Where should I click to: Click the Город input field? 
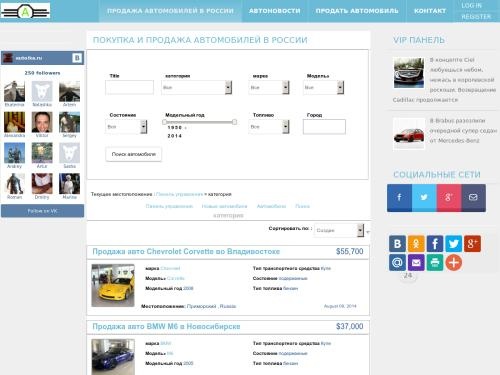point(324,127)
